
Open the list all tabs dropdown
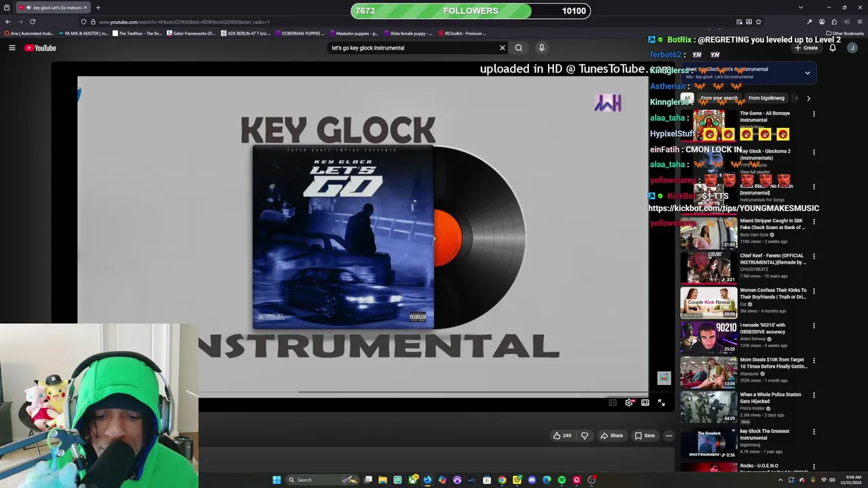click(x=801, y=7)
